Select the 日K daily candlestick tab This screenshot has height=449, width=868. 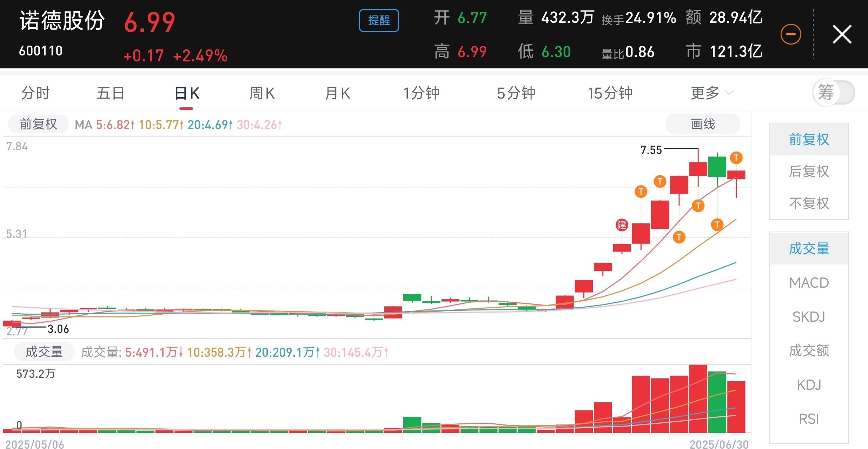pos(187,93)
